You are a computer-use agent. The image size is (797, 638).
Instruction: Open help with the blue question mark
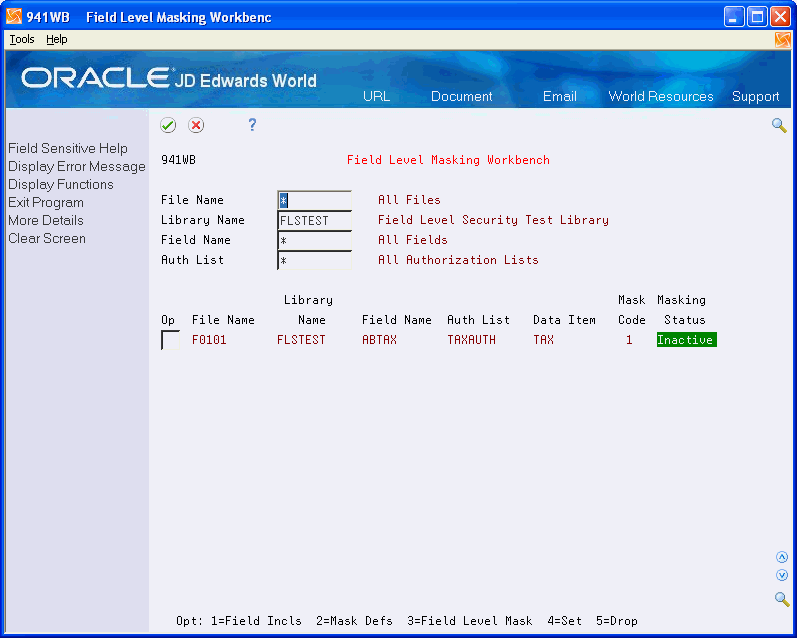click(252, 125)
